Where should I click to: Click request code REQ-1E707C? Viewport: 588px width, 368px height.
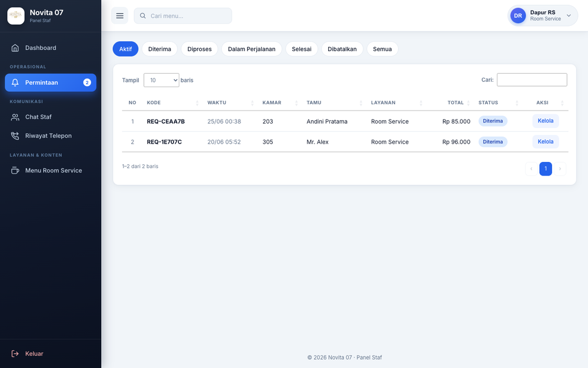pos(164,142)
